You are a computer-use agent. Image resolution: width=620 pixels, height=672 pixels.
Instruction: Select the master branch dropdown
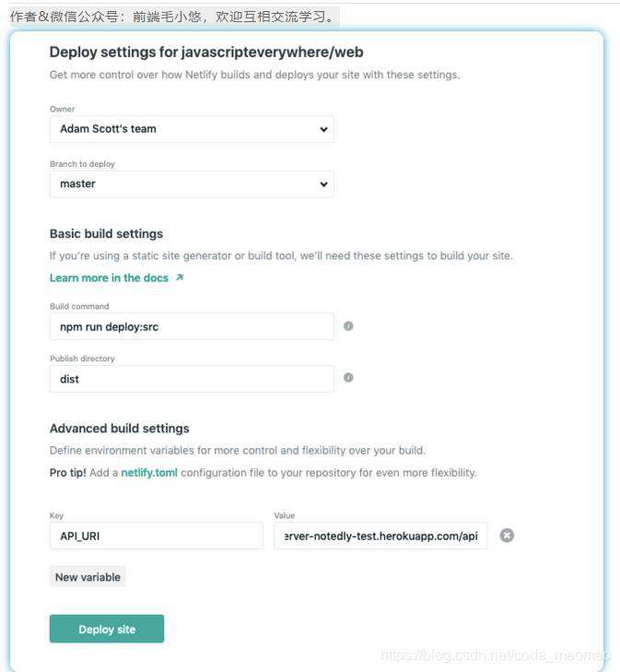click(x=192, y=183)
